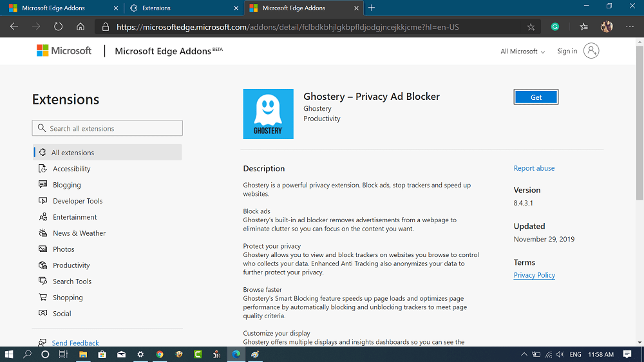
Task: Open the browser profile avatar
Action: [607, 26]
